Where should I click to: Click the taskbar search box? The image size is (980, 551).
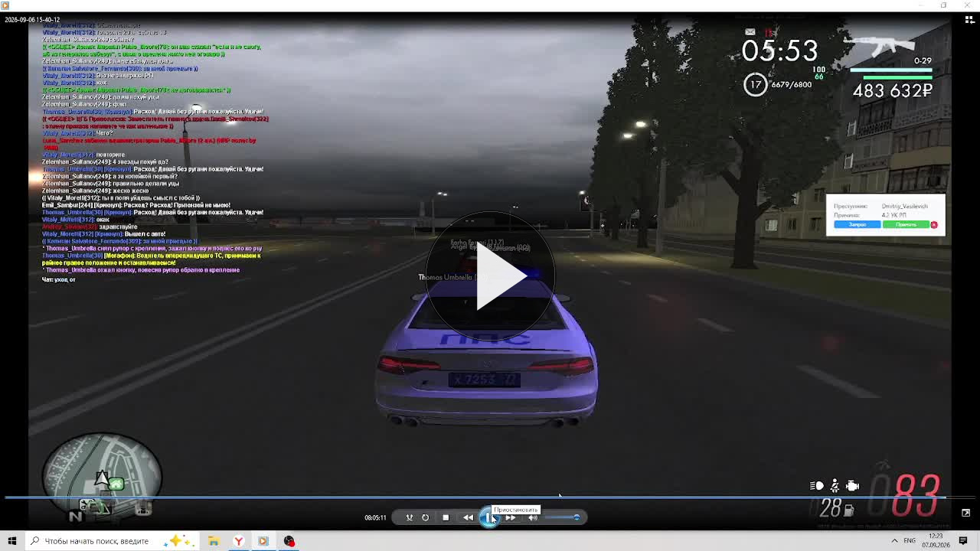click(x=111, y=541)
